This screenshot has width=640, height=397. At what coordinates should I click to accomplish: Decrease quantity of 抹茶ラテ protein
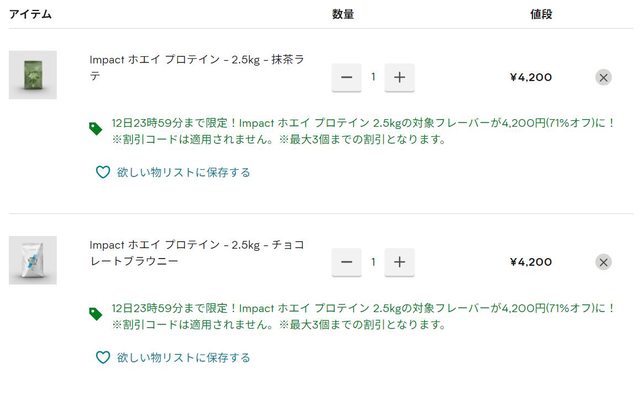pyautogui.click(x=346, y=77)
